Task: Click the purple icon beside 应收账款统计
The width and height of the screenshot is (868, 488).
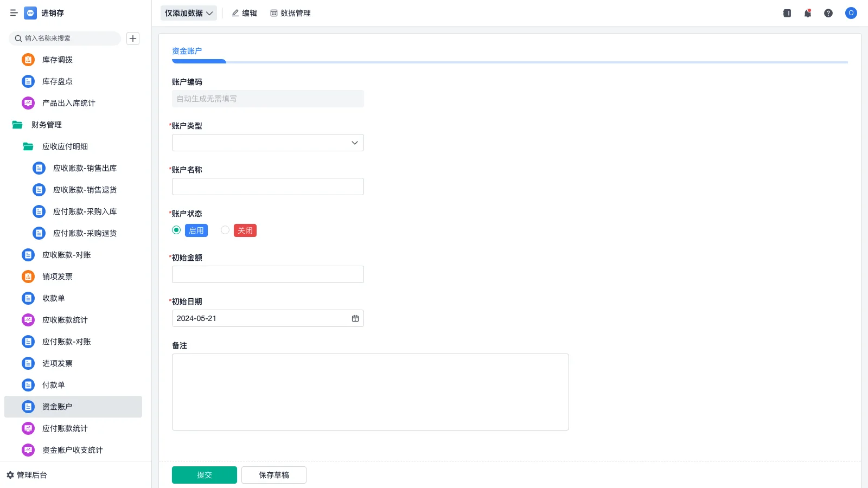Action: [28, 320]
